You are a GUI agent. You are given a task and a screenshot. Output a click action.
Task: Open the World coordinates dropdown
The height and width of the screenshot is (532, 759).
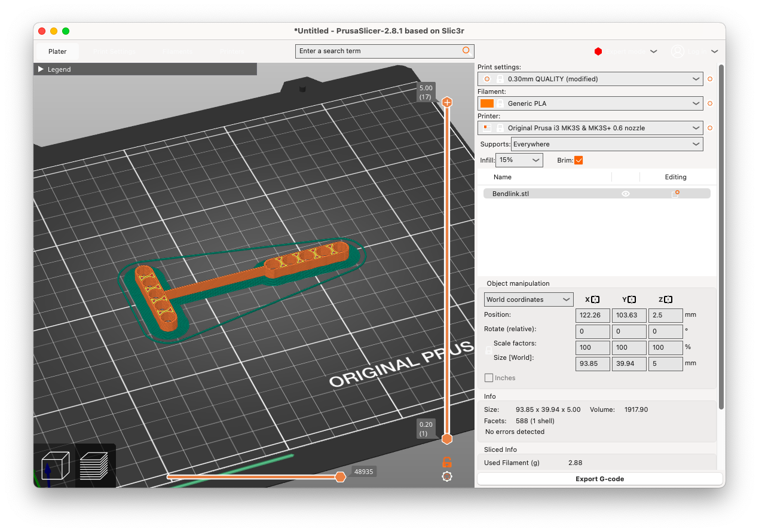pos(528,299)
